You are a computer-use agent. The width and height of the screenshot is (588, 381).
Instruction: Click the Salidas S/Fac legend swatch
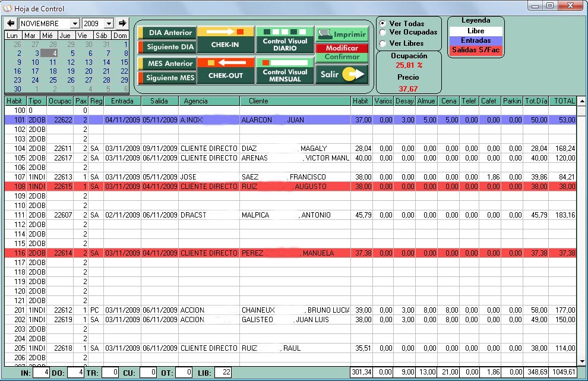(x=476, y=49)
